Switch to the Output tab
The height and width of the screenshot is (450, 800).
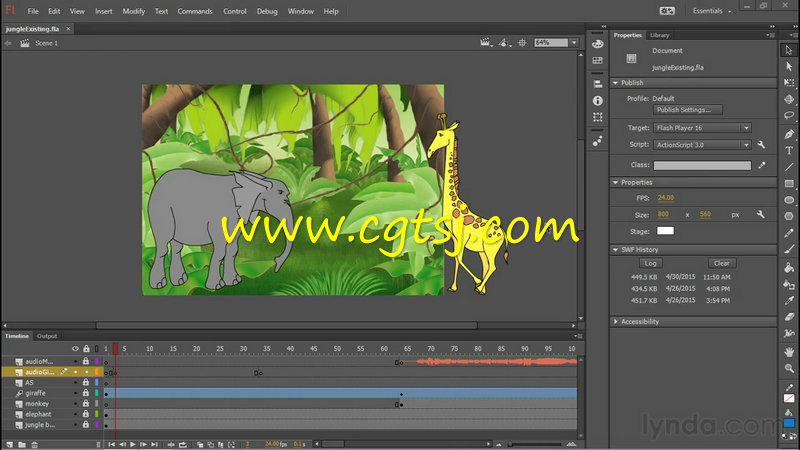point(47,336)
